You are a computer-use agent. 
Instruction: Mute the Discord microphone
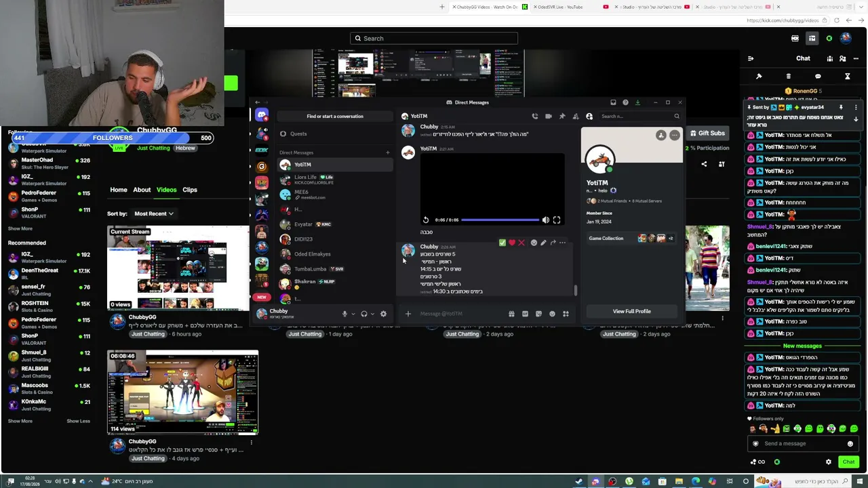344,314
